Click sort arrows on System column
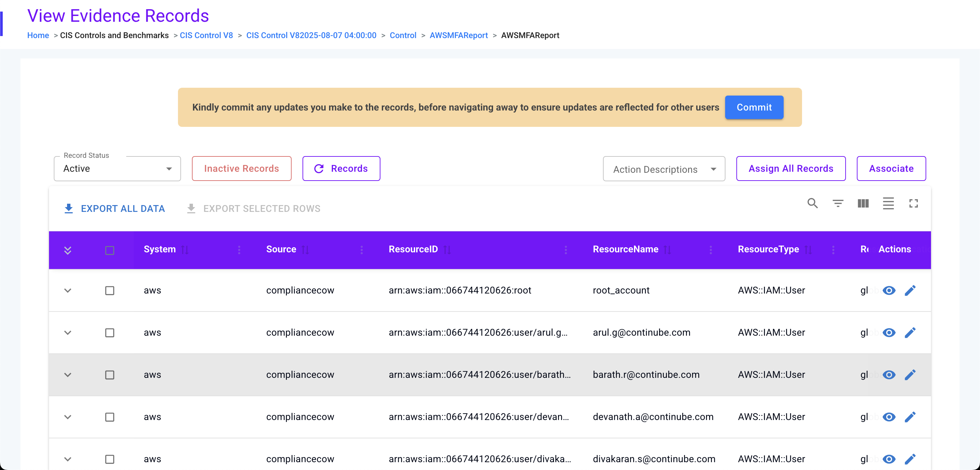The width and height of the screenshot is (980, 470). coord(185,250)
